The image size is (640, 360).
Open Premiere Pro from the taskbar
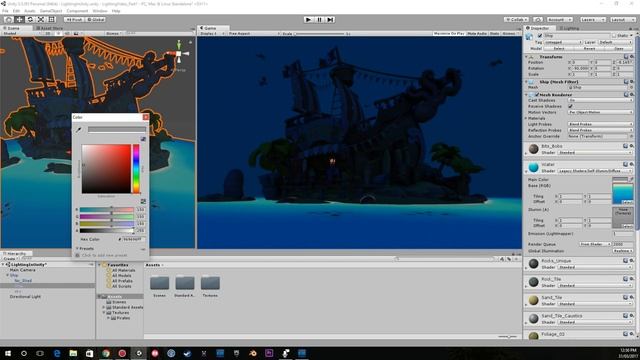(269, 353)
